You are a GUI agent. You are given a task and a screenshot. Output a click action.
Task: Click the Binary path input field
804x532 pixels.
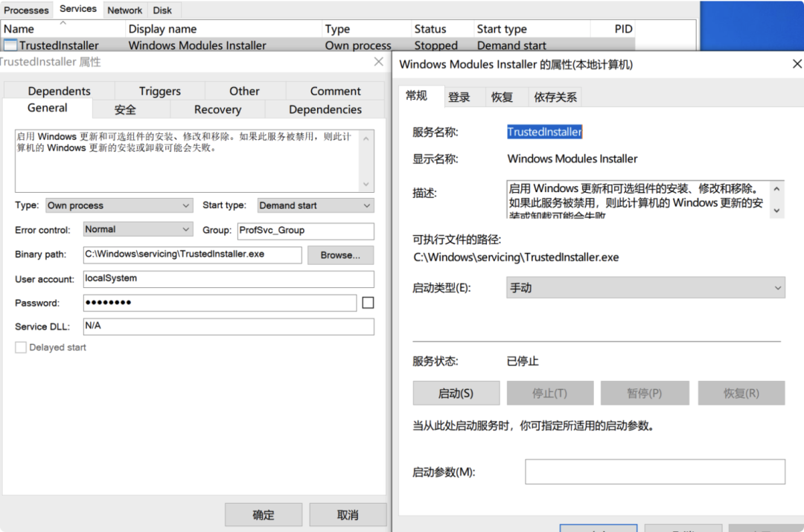[x=192, y=254]
